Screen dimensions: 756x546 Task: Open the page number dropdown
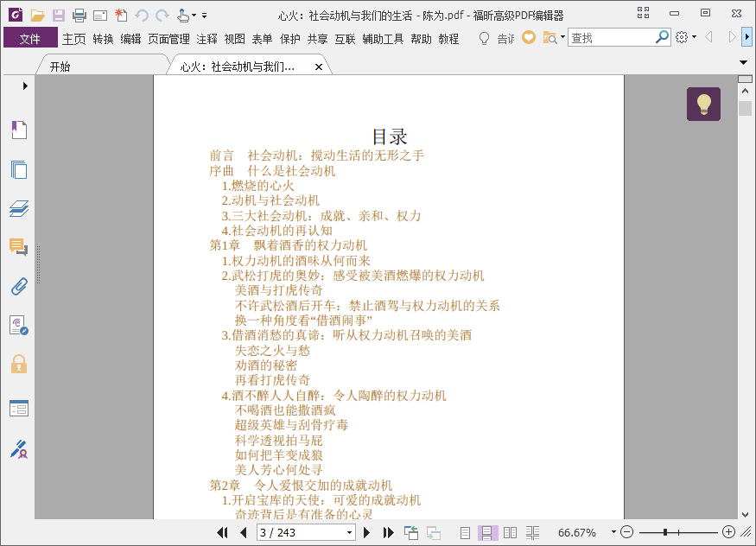(x=350, y=532)
